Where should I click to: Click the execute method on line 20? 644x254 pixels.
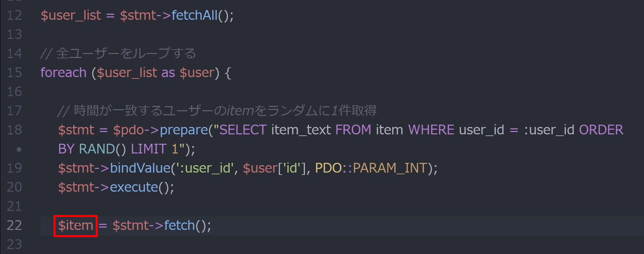pyautogui.click(x=134, y=187)
